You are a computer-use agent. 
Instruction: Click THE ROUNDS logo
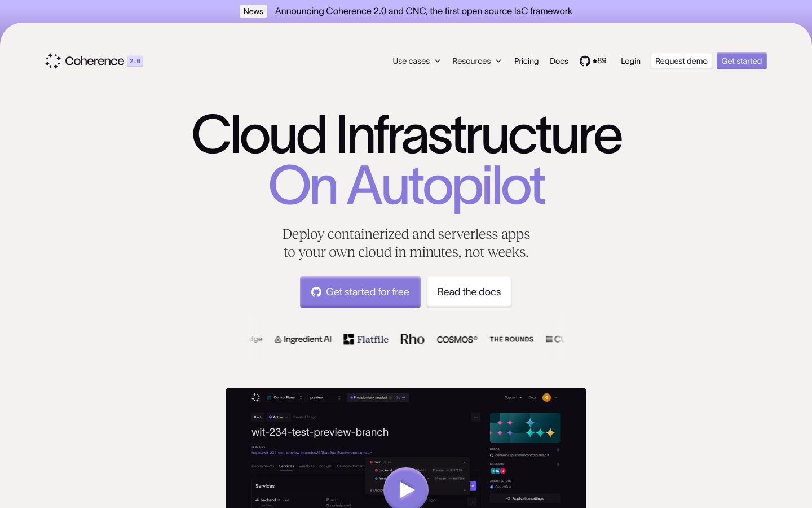[x=511, y=339]
